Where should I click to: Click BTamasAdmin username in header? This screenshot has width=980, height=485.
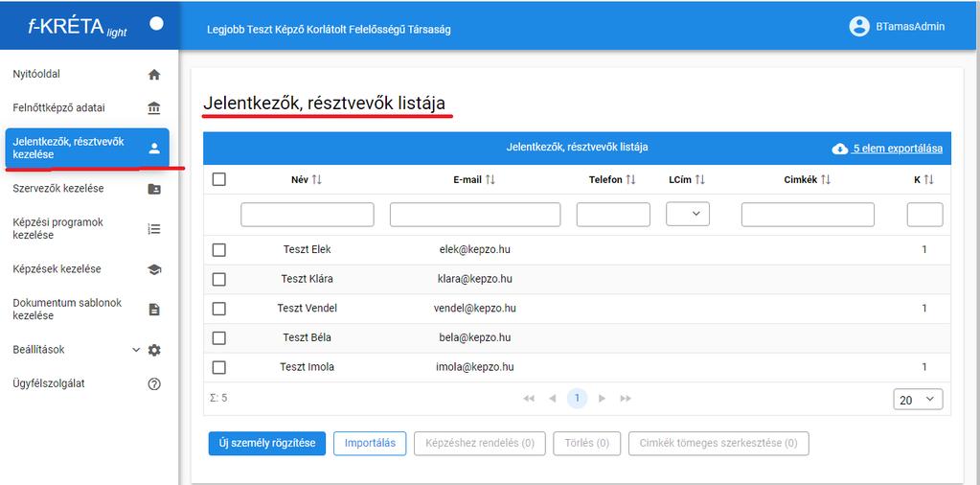[911, 26]
